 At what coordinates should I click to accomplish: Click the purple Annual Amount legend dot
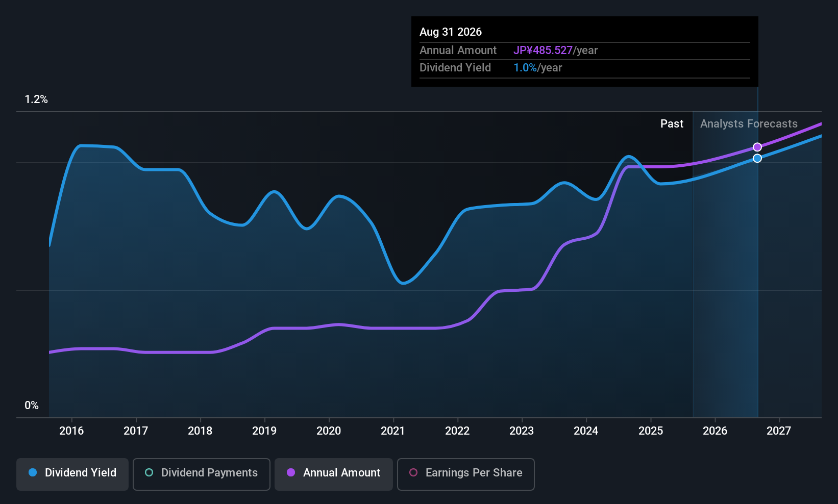pyautogui.click(x=291, y=472)
